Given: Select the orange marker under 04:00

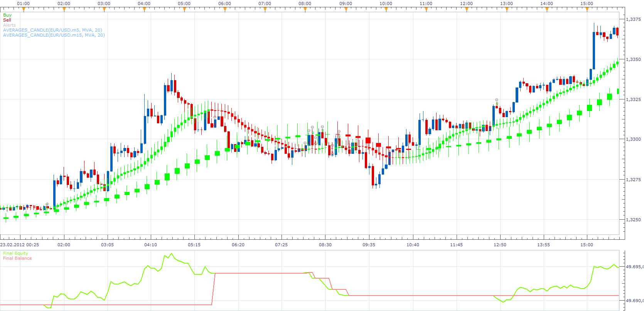Looking at the screenshot, I should pos(144,10).
